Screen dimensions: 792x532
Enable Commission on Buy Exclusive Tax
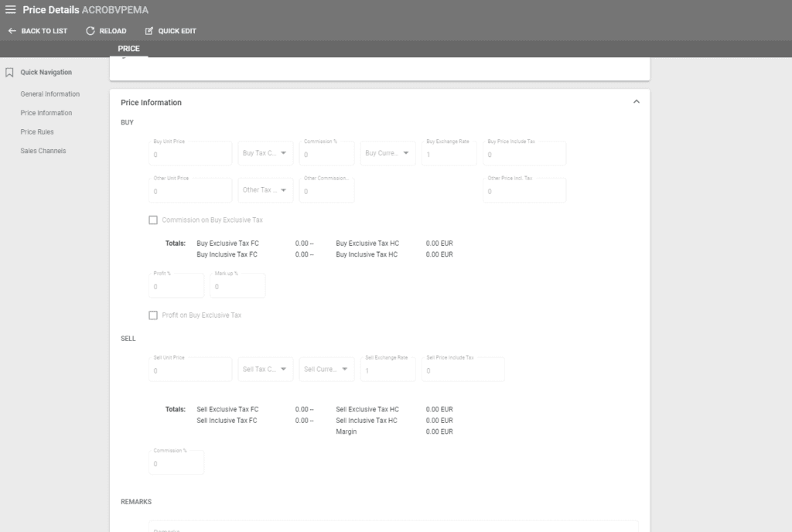click(x=153, y=220)
